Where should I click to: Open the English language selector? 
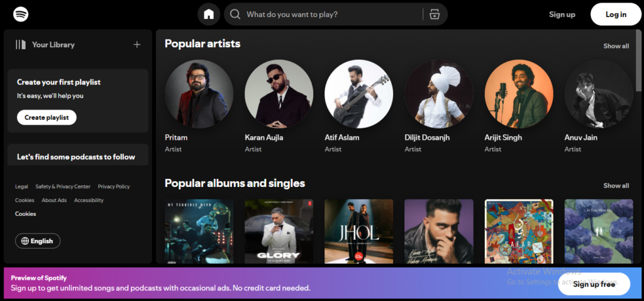(x=38, y=241)
